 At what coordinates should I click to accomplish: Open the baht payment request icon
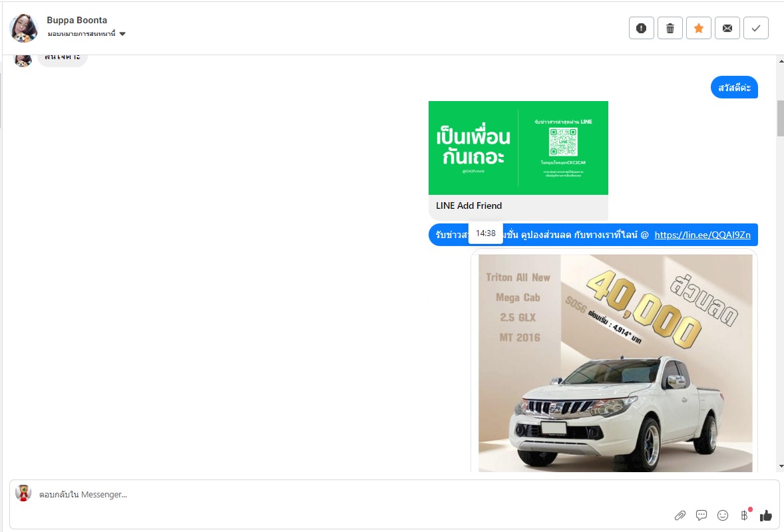(x=745, y=515)
